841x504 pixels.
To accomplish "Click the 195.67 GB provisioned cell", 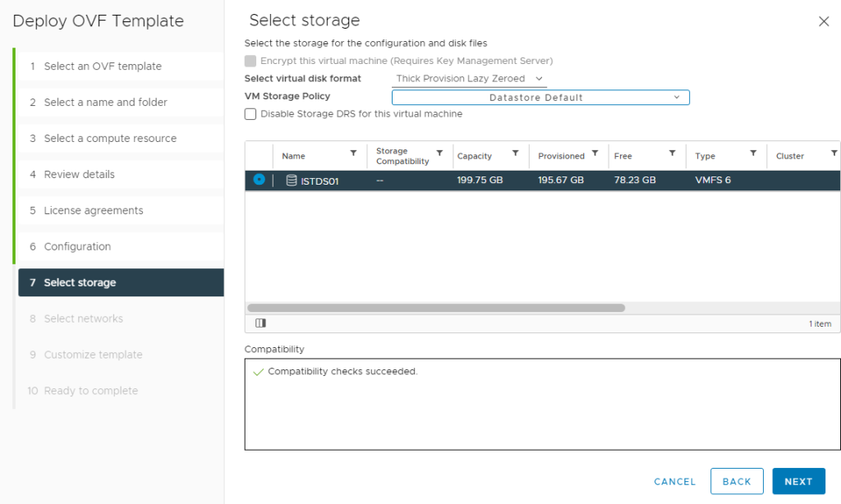I will [560, 180].
